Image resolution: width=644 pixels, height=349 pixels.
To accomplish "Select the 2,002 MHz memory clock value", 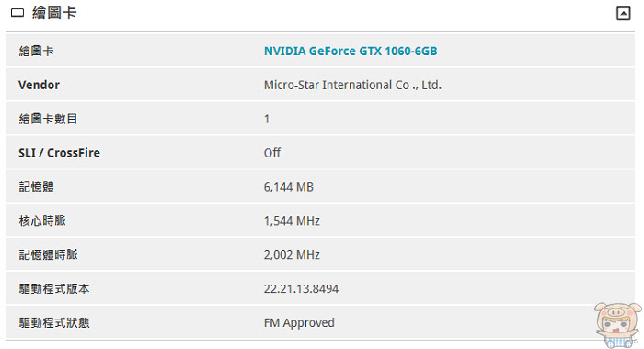I will (292, 255).
